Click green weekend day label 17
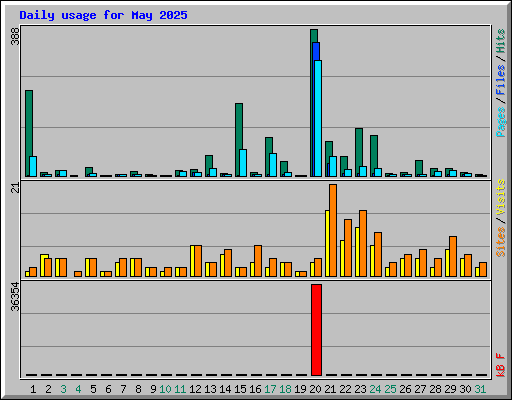Viewport: 512px width, 400px height. tap(270, 389)
